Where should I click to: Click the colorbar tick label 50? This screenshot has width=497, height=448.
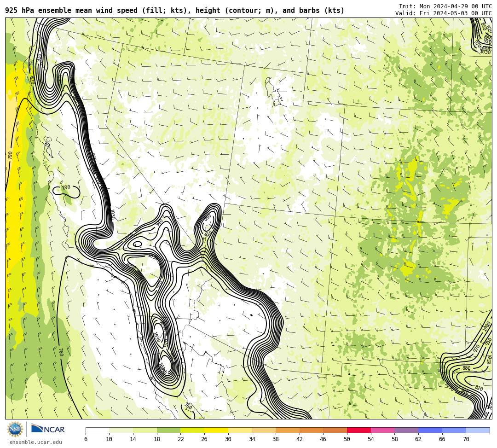coord(347,439)
